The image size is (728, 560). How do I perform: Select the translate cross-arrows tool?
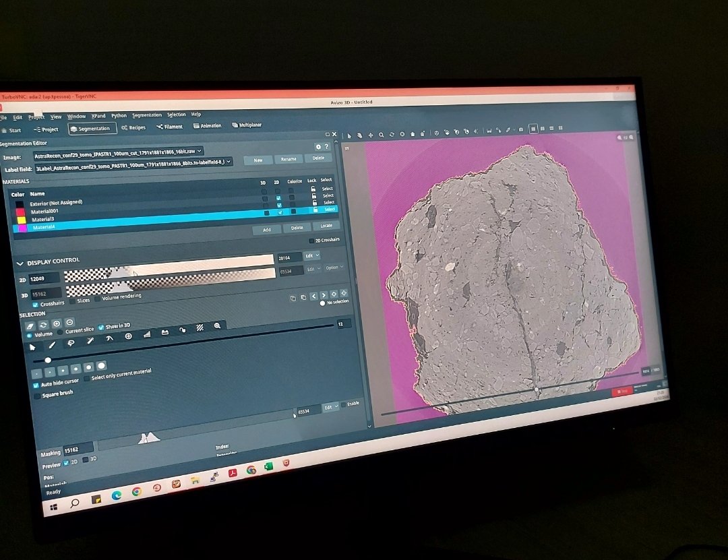coord(371,135)
